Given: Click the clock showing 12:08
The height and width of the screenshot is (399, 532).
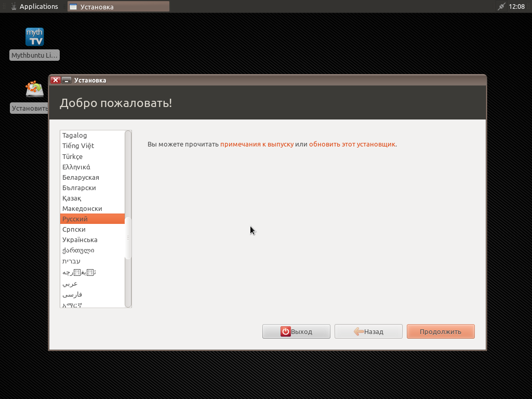Looking at the screenshot, I should tap(517, 7).
